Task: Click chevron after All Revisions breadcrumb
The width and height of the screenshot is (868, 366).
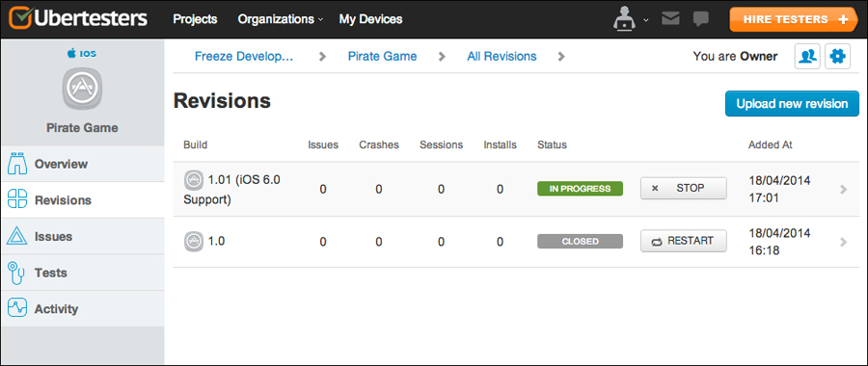Action: point(561,57)
